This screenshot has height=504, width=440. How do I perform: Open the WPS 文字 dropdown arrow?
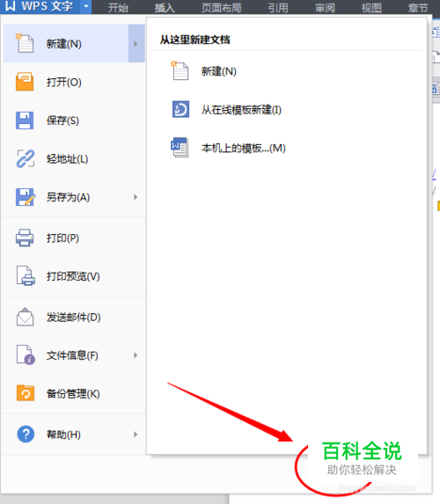click(x=85, y=6)
